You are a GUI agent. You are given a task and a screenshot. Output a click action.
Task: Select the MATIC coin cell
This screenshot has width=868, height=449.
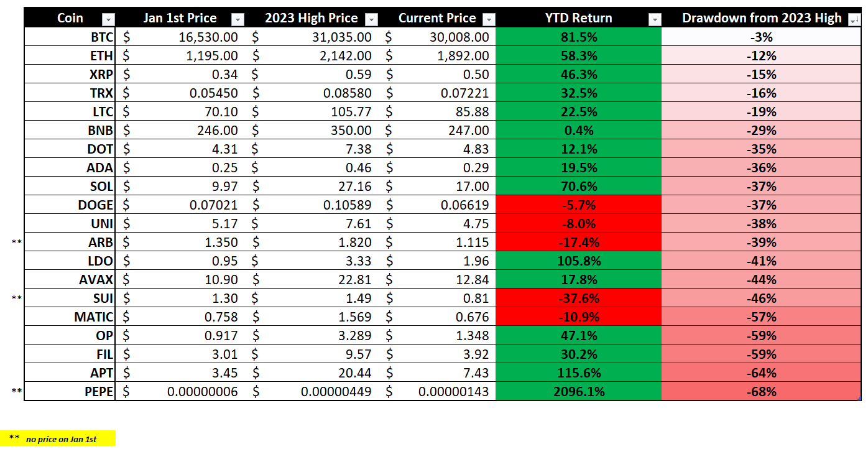click(70, 317)
